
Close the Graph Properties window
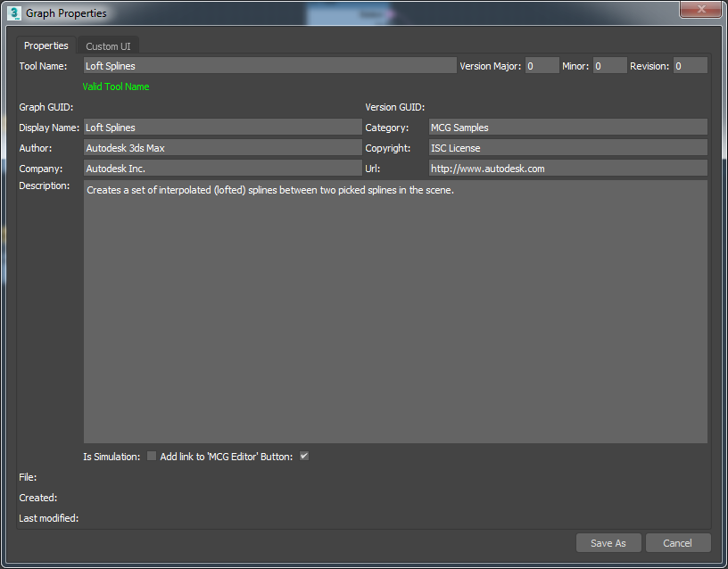(700, 10)
